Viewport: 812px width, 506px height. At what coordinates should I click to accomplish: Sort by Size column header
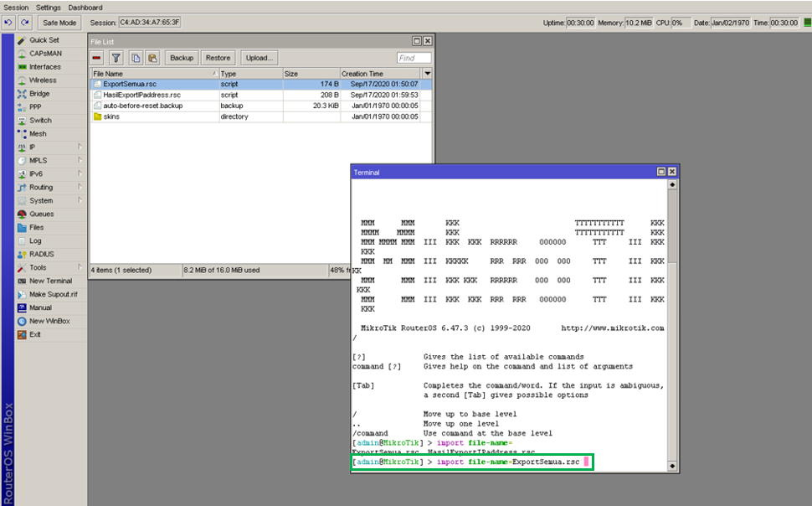click(x=311, y=74)
